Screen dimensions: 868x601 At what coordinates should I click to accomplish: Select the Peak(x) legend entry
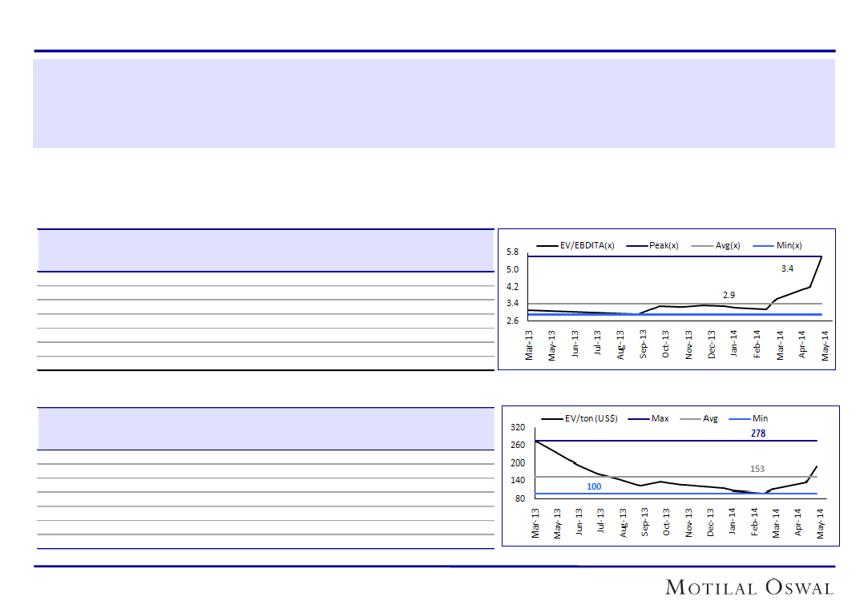[x=664, y=245]
